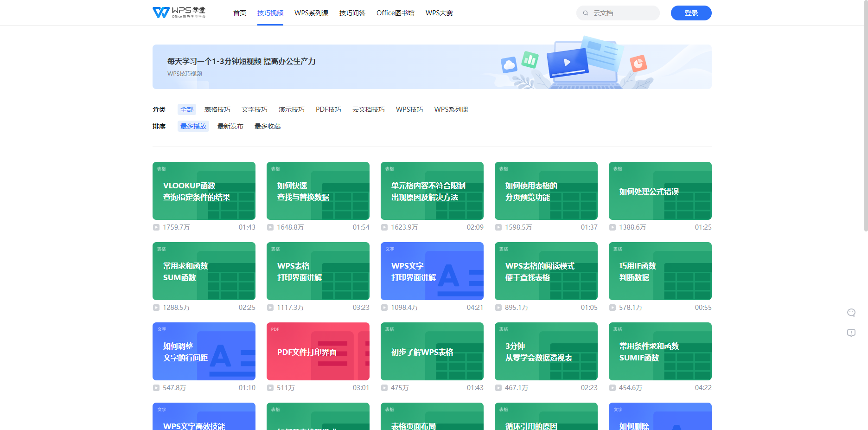Click the search magnifier icon
868x430 pixels.
coord(586,13)
